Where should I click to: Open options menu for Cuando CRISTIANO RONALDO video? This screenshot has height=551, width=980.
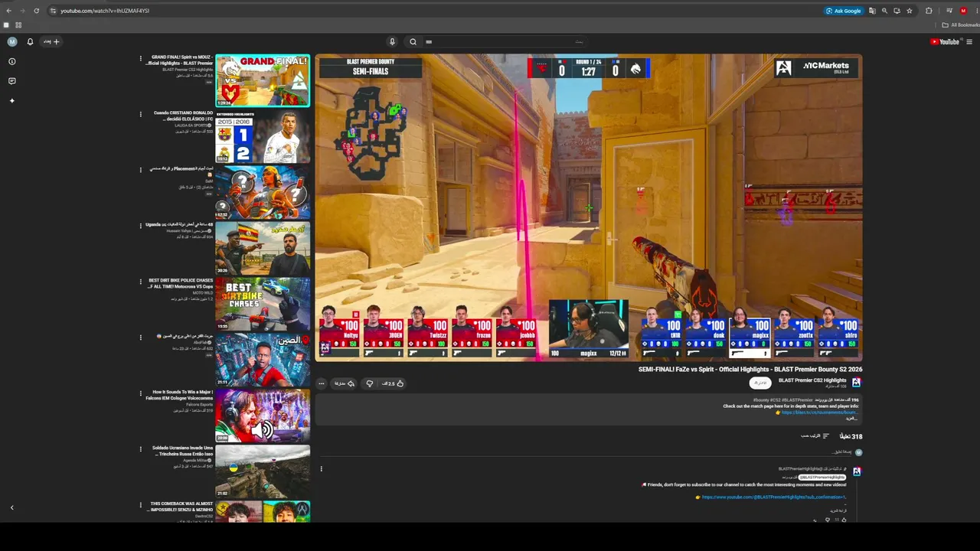[140, 114]
